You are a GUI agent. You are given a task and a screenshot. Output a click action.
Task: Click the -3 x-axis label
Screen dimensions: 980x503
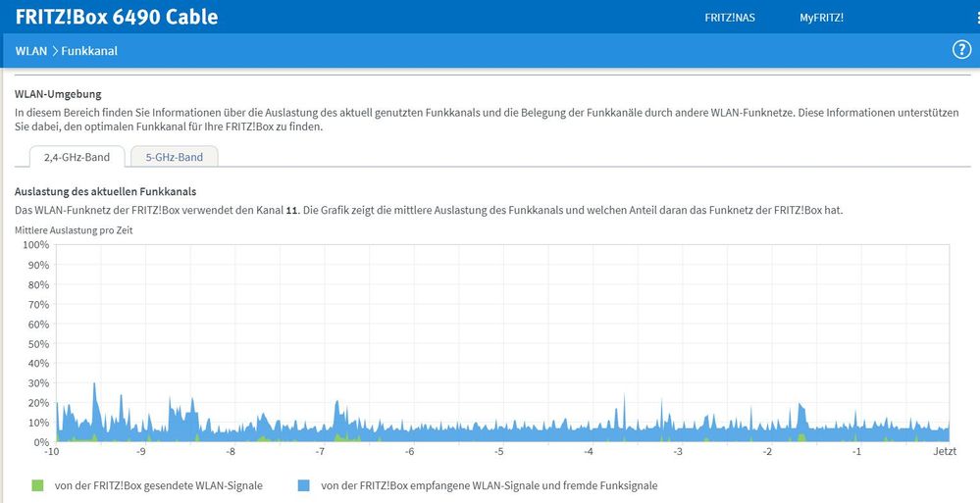[678, 452]
